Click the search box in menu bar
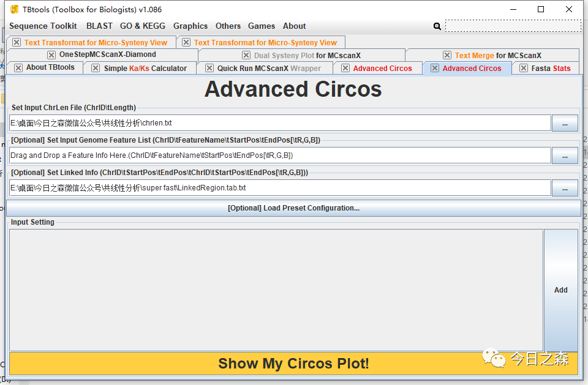The image size is (588, 385). tap(513, 26)
